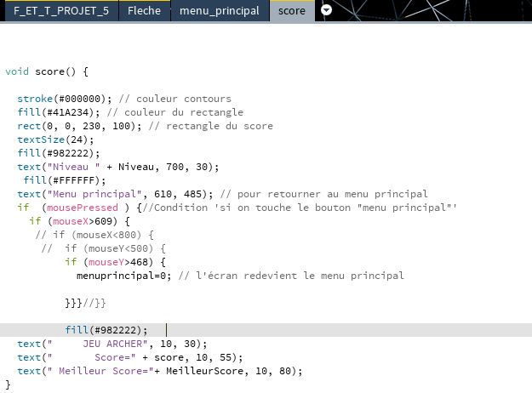Click the text("Score=" + score line
The height and width of the screenshot is (393, 532).
tap(130, 357)
